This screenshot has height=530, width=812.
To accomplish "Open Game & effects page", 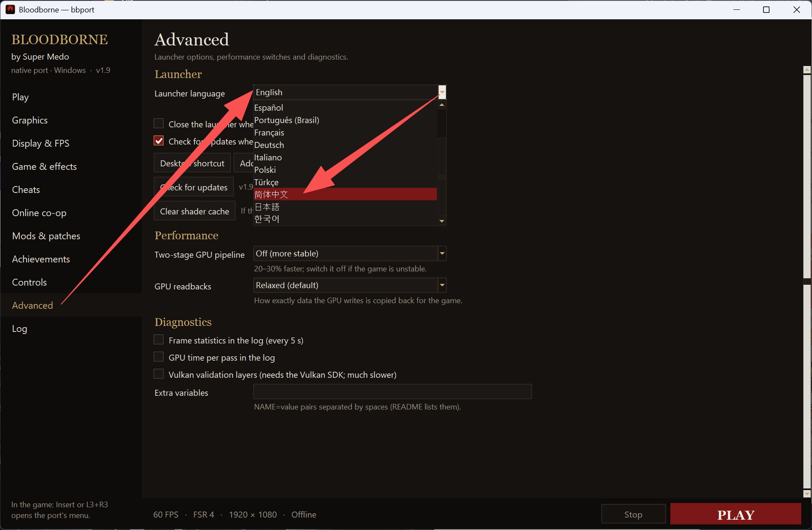I will tap(71, 166).
